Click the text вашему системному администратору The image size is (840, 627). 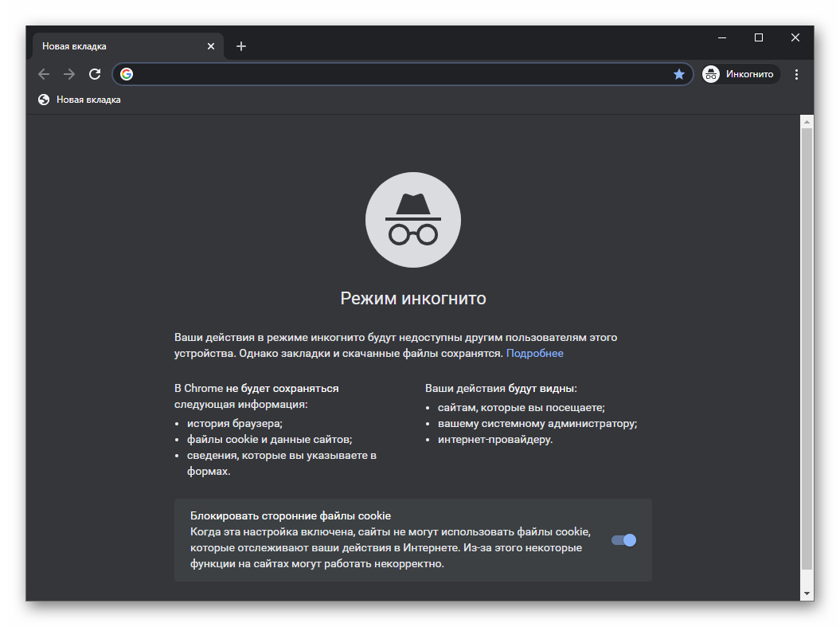[537, 423]
